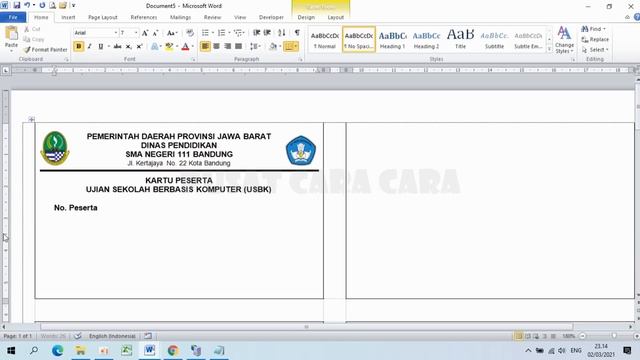Click the Format Painter tool

[x=45, y=49]
